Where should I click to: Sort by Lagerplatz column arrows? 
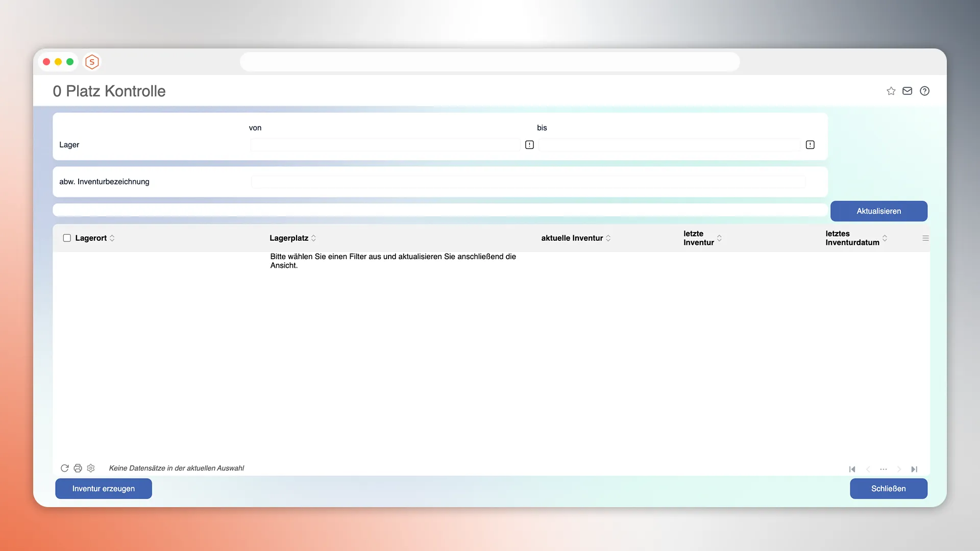click(x=313, y=238)
